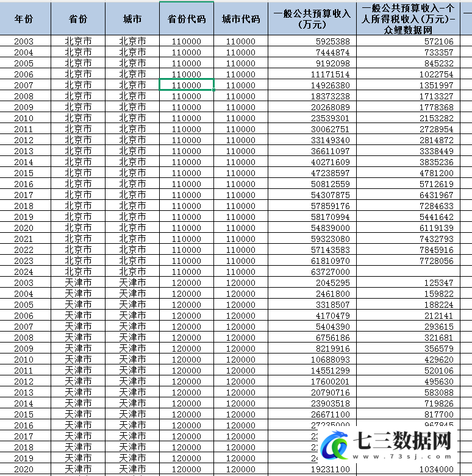Click budget value 50812559

331,183
